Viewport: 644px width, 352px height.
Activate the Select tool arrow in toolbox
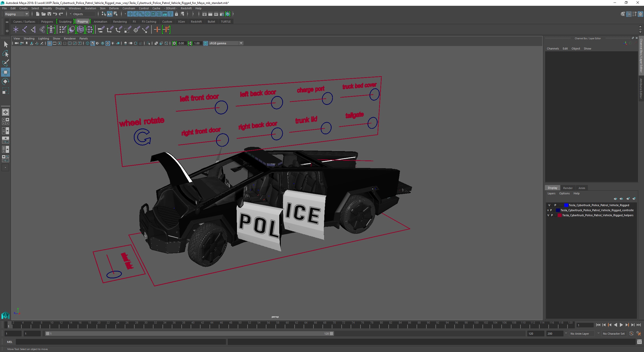(x=6, y=45)
